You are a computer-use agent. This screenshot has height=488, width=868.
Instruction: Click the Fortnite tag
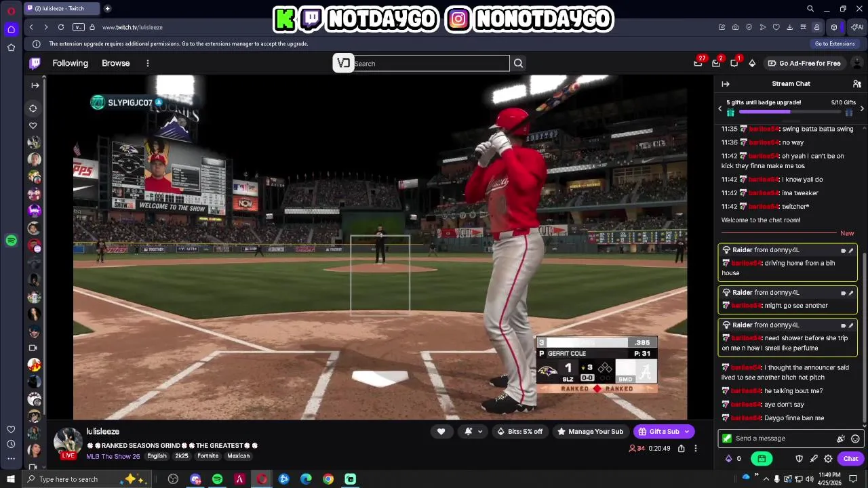click(x=208, y=456)
